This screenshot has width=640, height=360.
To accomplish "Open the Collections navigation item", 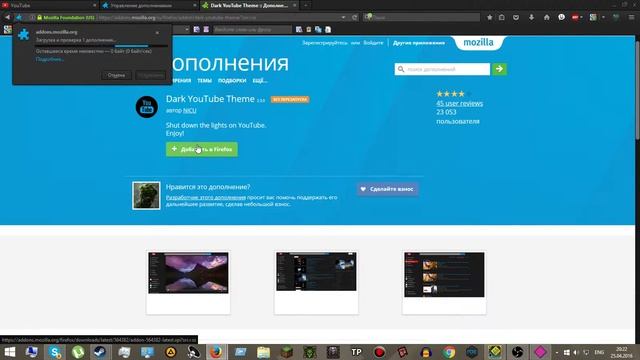I will coord(232,80).
